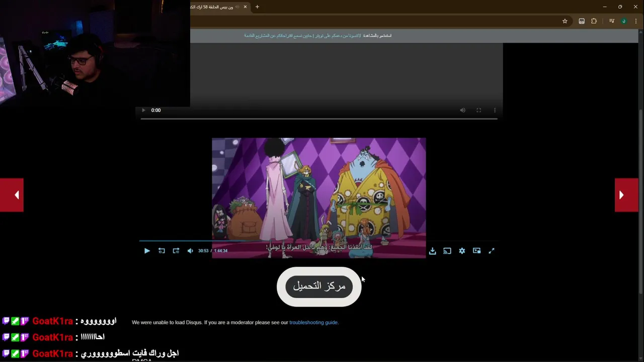This screenshot has height=362, width=644.
Task: Close the current One Piece browser tab
Action: [245, 7]
